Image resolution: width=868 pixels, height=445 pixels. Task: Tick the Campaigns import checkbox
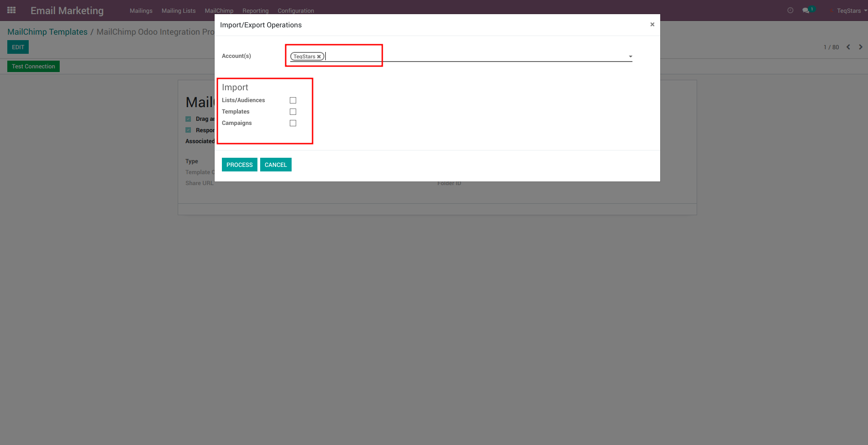click(x=293, y=123)
